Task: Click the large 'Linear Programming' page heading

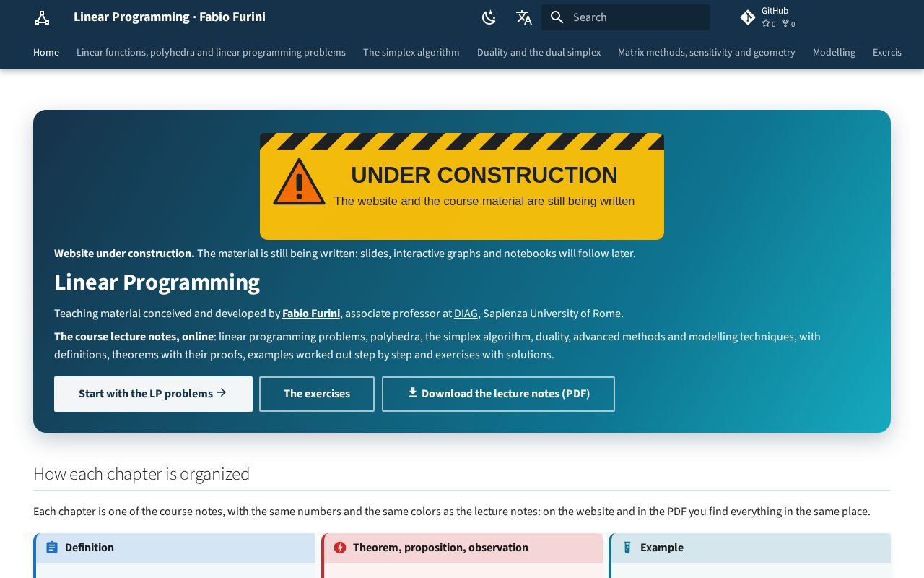Action: click(157, 282)
